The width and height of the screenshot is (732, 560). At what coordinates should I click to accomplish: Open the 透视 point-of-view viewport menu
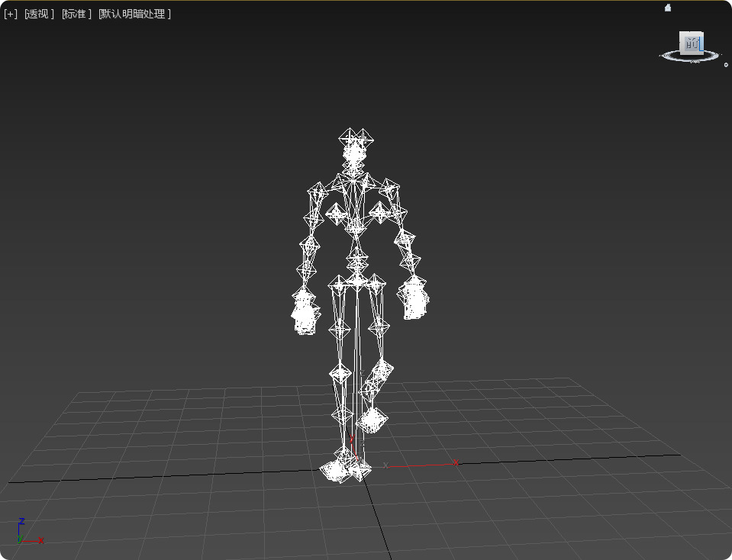point(39,14)
